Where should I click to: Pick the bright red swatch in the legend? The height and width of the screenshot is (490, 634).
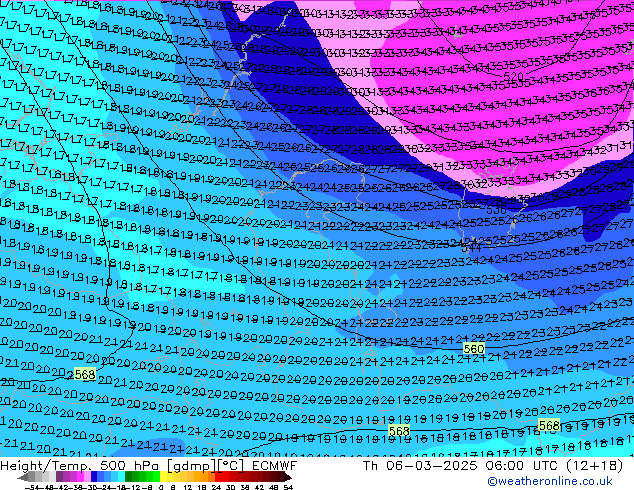(219, 477)
